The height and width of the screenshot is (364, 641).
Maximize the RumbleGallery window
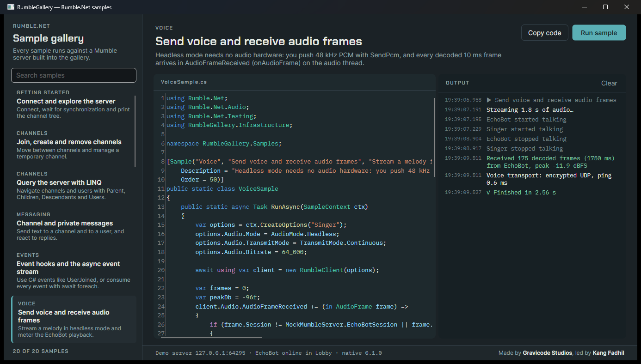606,7
